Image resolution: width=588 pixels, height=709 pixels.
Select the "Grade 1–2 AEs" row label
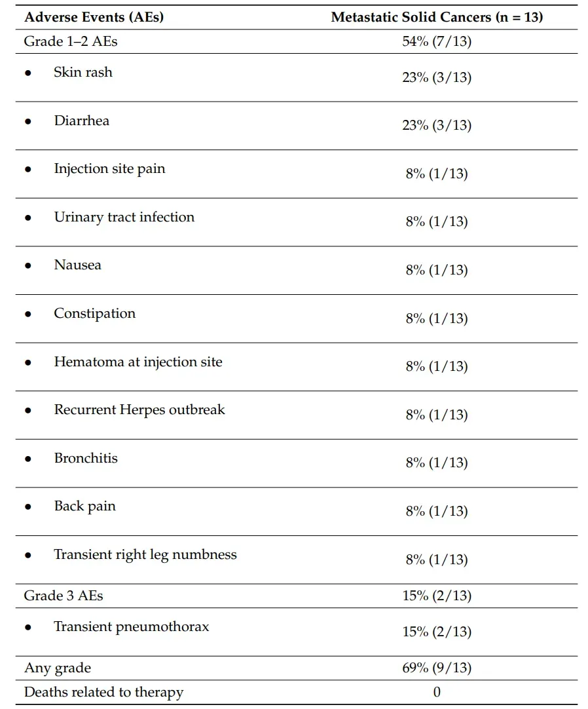(71, 42)
